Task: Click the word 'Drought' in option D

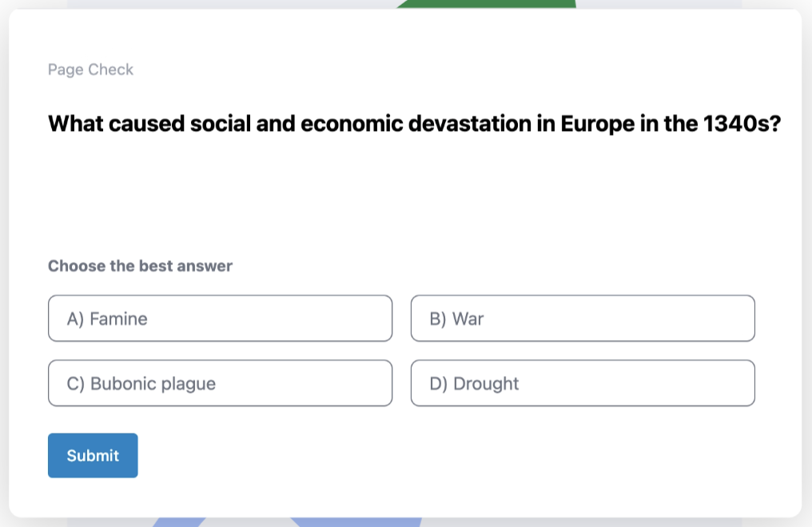Action: click(486, 384)
